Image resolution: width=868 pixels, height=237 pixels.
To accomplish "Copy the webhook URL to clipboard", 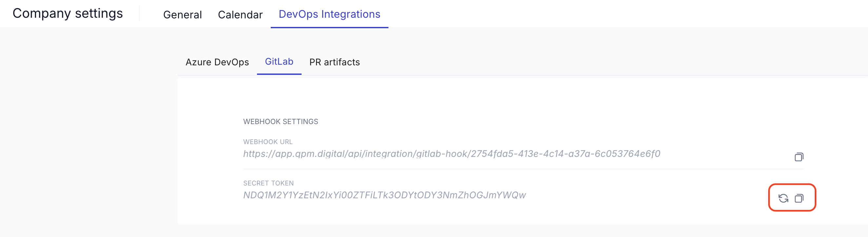I will click(799, 157).
